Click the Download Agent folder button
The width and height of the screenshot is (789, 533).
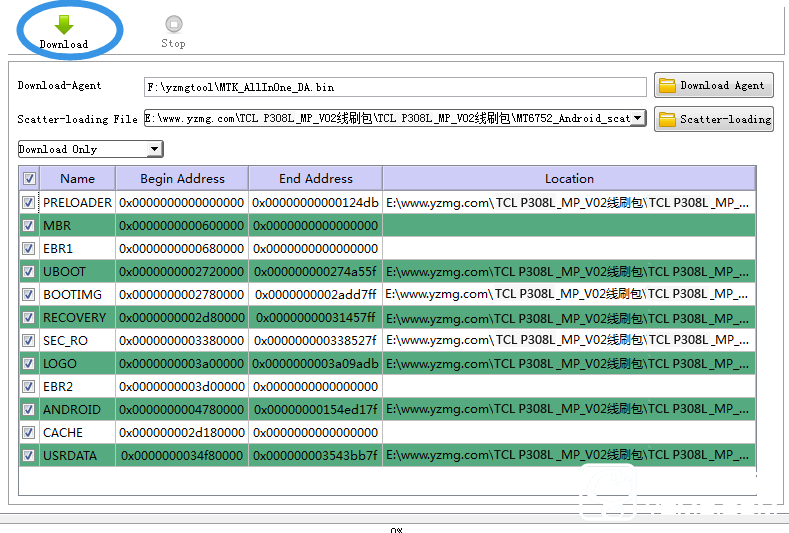712,86
